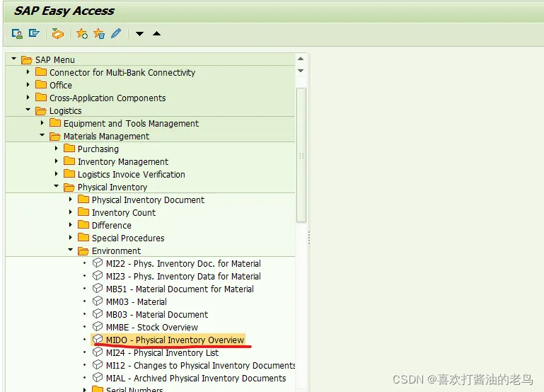Click the Materials Management folder label

(x=107, y=137)
